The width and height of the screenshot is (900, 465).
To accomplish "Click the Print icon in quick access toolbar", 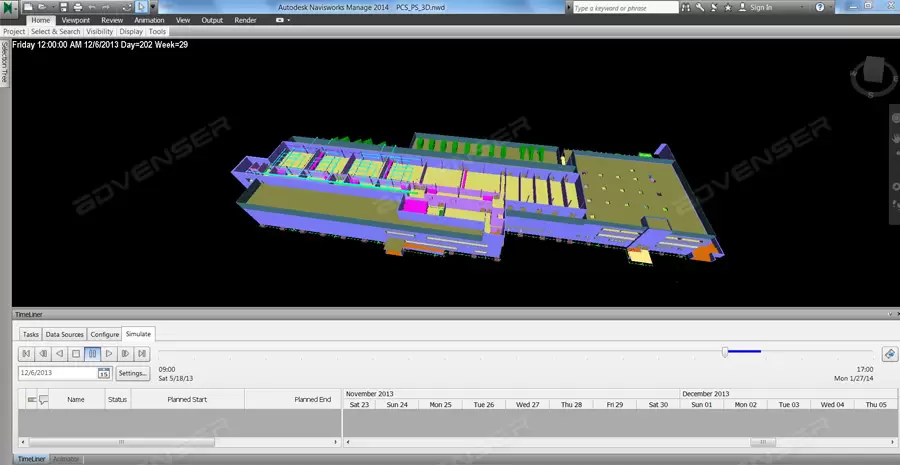I will coord(77,7).
